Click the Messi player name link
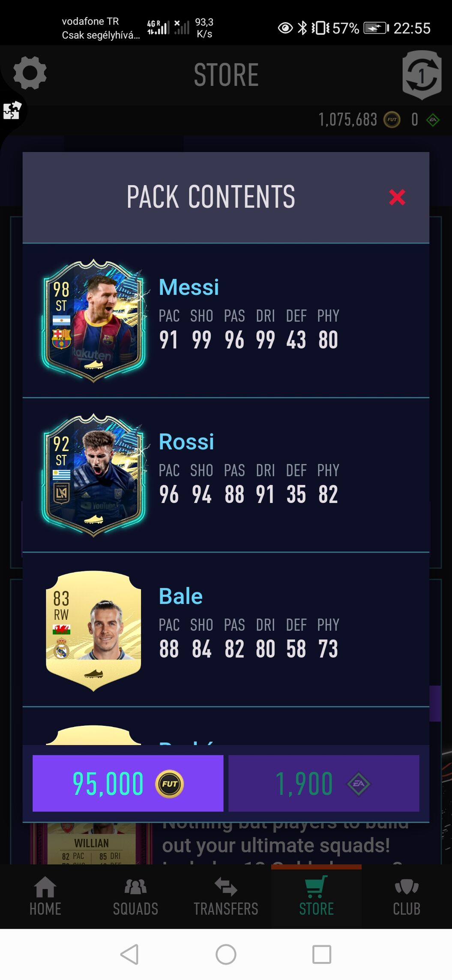The image size is (452, 980). [x=189, y=287]
